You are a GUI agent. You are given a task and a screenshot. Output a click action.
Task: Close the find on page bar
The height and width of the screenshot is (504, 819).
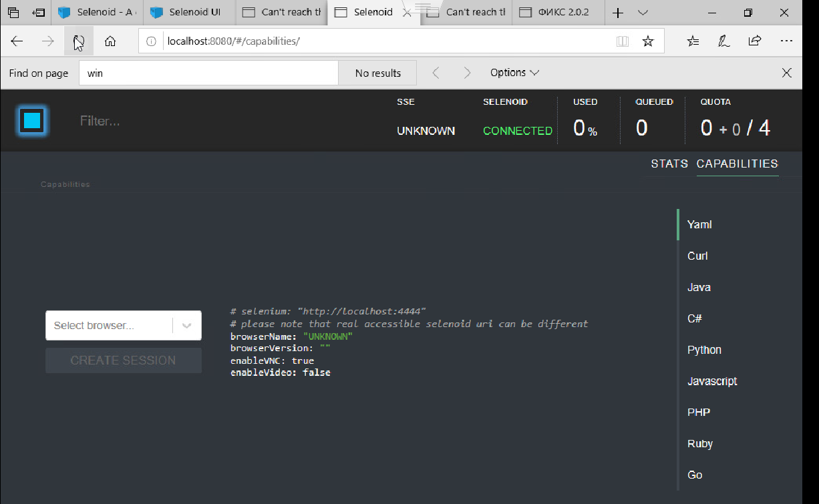point(787,73)
